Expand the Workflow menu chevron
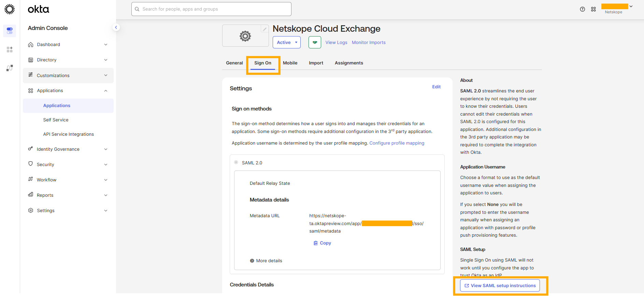 pyautogui.click(x=106, y=180)
